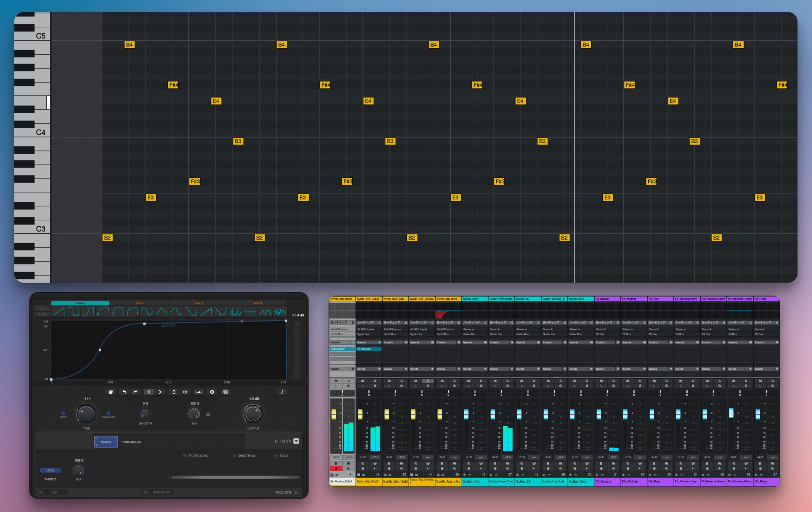Select the staircase-up waveform preset
This screenshot has height=512, width=812.
pyautogui.click(x=206, y=311)
